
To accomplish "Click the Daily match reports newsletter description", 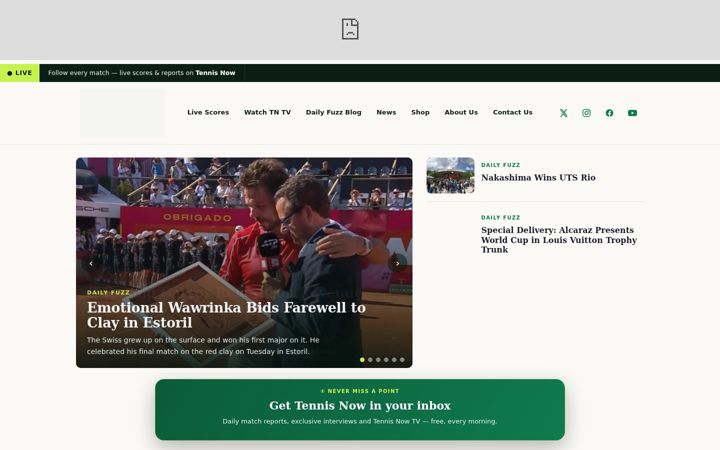I will coord(360,421).
